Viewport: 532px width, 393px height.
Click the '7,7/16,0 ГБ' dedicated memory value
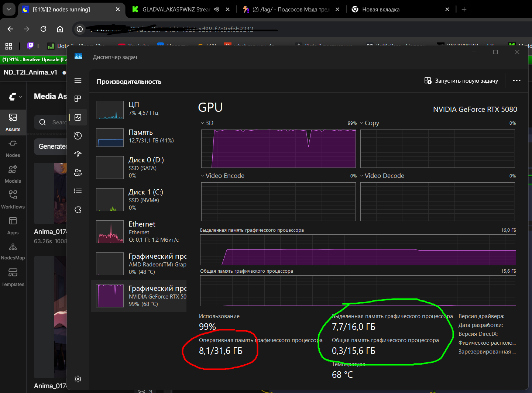(354, 327)
